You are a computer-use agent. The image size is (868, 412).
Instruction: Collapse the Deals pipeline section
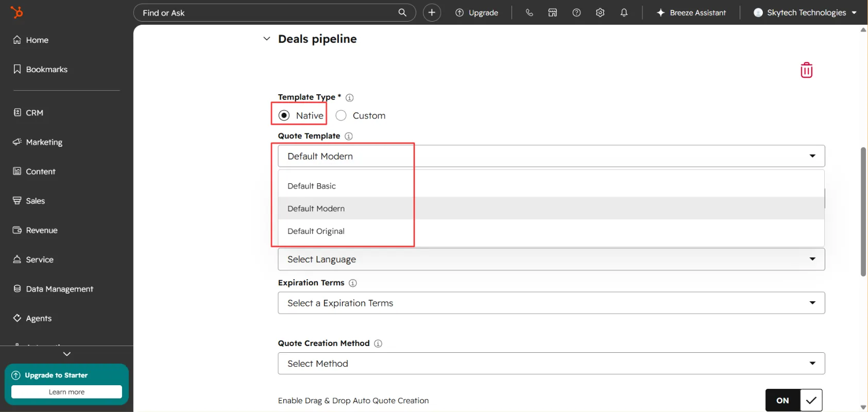[266, 39]
